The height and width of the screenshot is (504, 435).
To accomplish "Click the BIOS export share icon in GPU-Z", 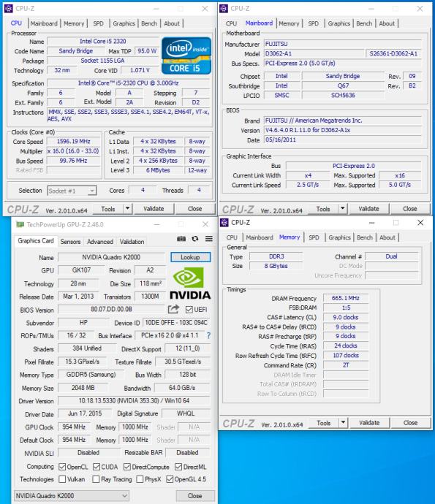I will tap(173, 309).
